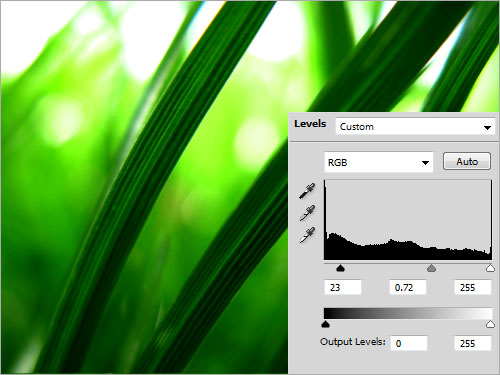Image resolution: width=500 pixels, height=375 pixels.
Task: Click the Levels histogram graph
Action: tap(408, 220)
